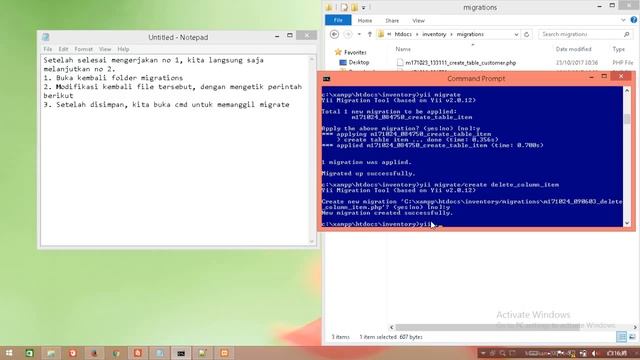Open recent locations dropdown next to forward arrow
Screen dimensions: 640x360
(x=359, y=34)
